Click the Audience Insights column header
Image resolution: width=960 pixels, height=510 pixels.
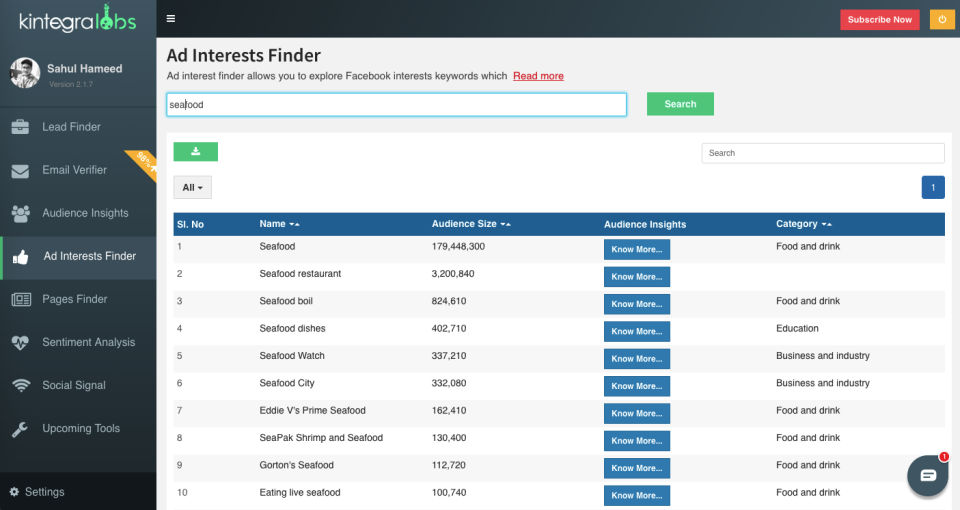[645, 225]
